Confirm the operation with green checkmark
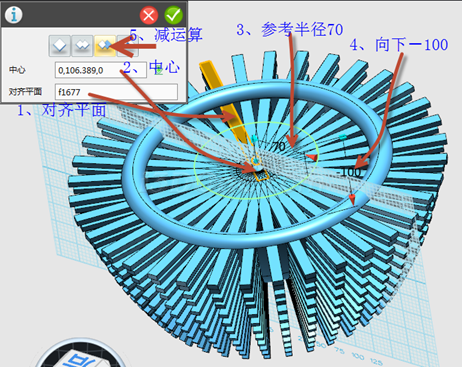462x367 pixels. coord(174,15)
